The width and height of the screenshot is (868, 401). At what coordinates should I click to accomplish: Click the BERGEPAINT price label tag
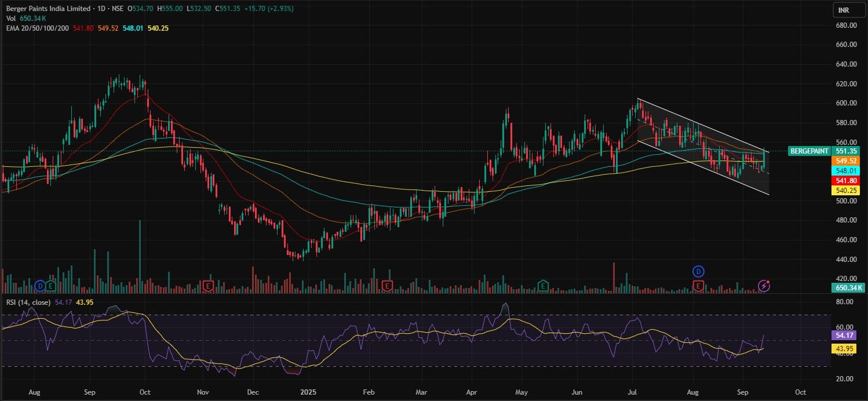809,151
